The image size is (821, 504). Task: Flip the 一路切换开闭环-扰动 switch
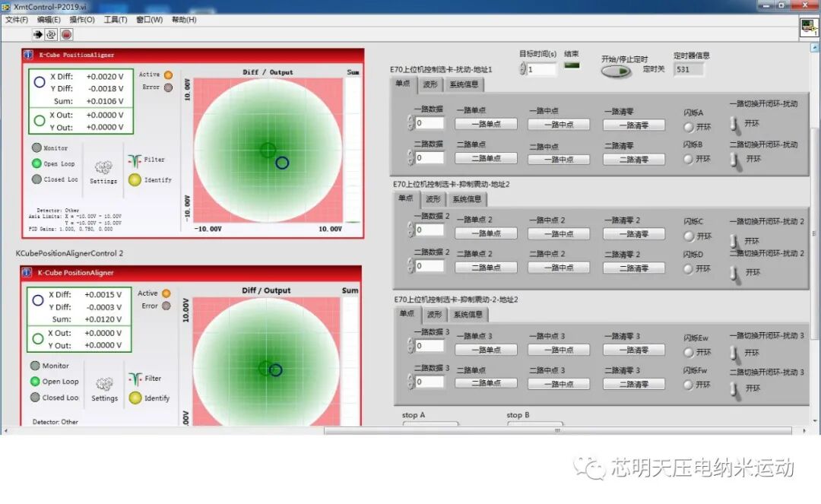coord(735,125)
